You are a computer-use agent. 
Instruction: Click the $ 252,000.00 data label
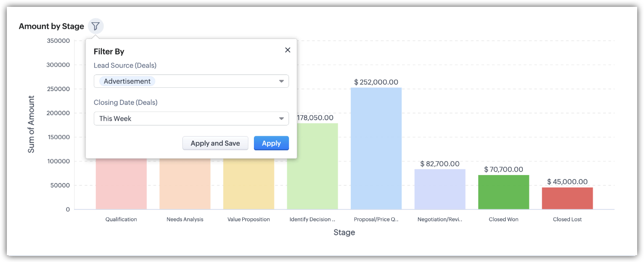[x=376, y=82]
